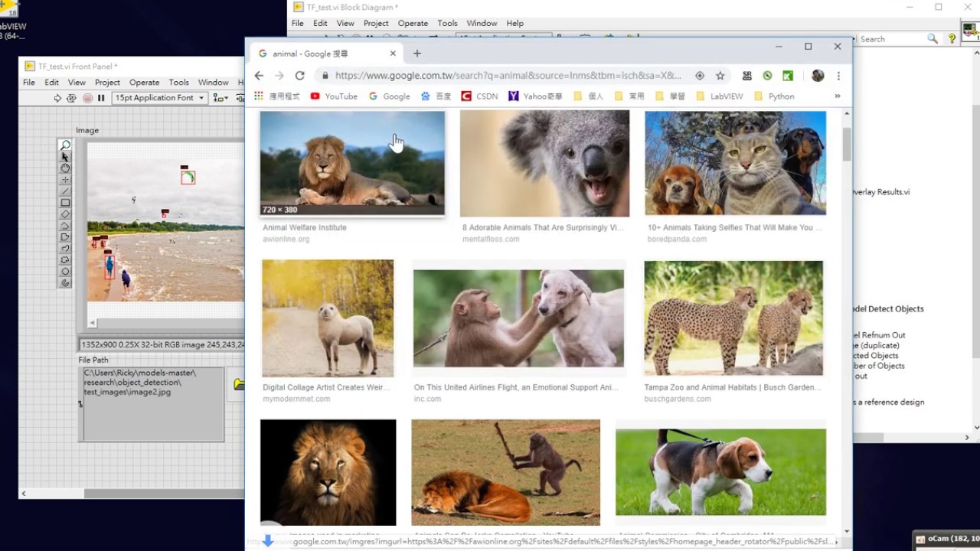Open the lion image from Animal Welfare Institute
This screenshot has width=980, height=551.
(x=352, y=163)
